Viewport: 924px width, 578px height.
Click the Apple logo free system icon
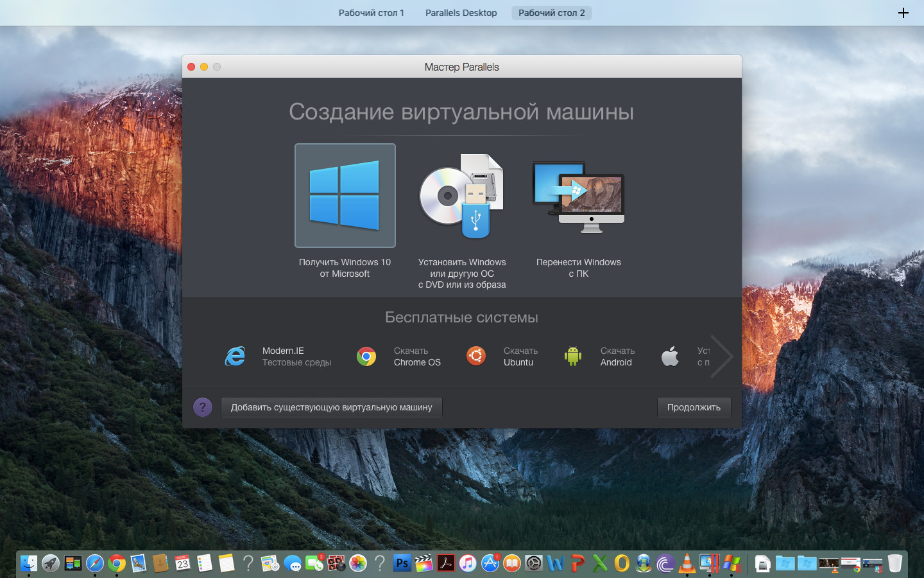[x=670, y=356]
